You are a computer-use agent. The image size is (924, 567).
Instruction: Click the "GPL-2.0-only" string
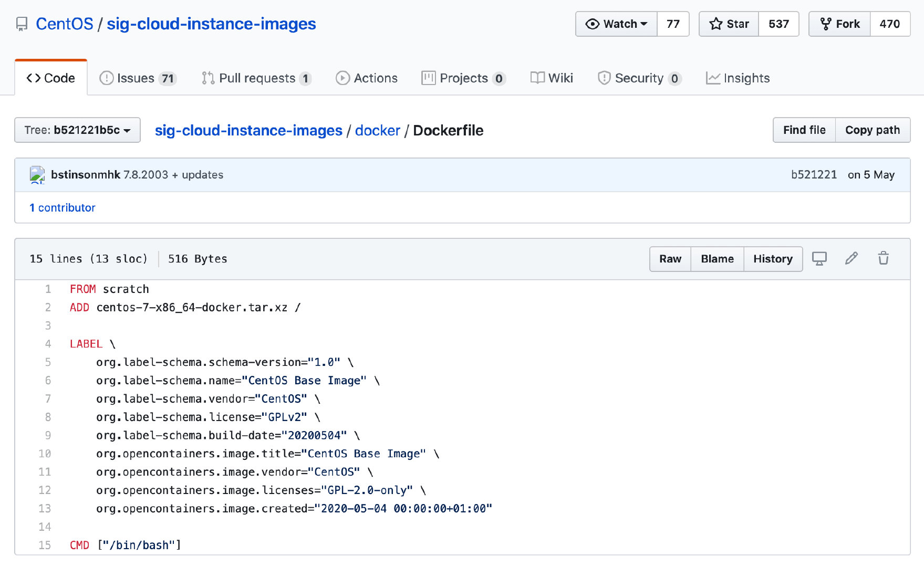click(367, 490)
